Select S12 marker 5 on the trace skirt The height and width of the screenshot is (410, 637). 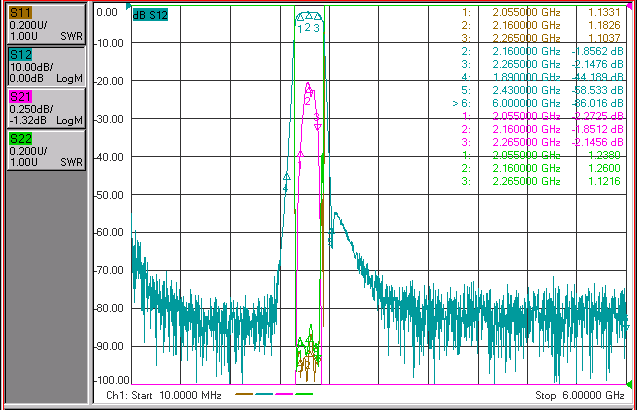tap(331, 238)
